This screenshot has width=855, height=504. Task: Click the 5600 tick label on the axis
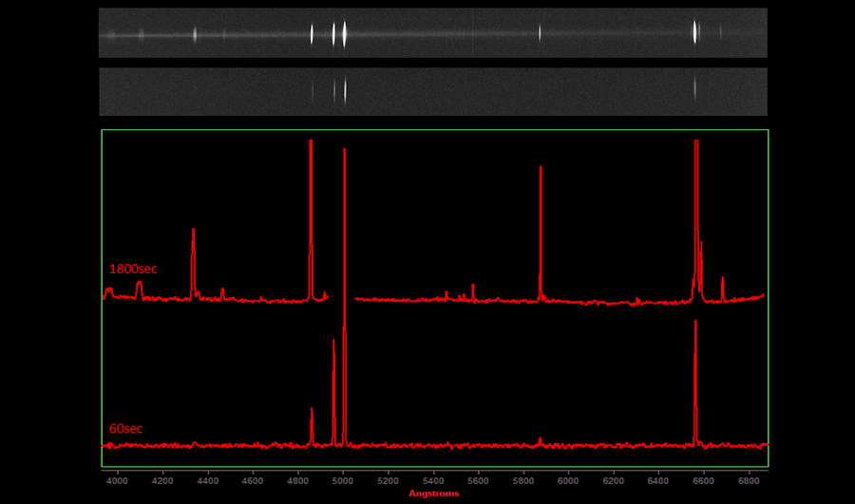click(x=478, y=479)
